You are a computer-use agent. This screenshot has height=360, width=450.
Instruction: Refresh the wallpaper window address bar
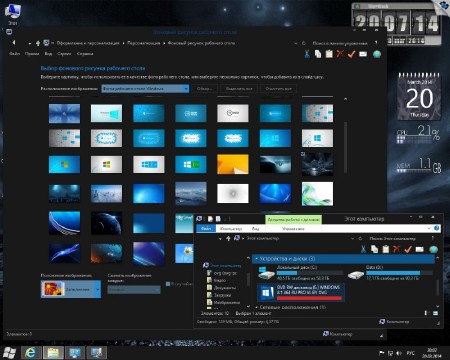tap(304, 43)
